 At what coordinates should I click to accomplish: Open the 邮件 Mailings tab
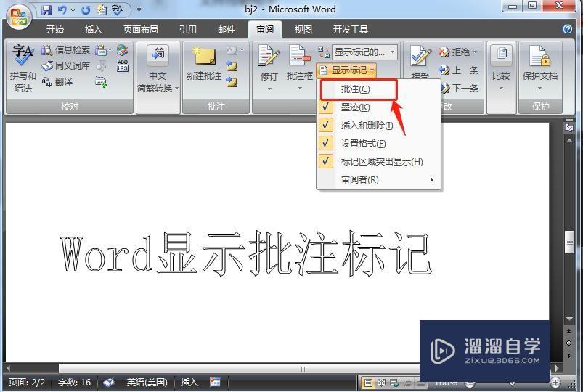coord(227,29)
